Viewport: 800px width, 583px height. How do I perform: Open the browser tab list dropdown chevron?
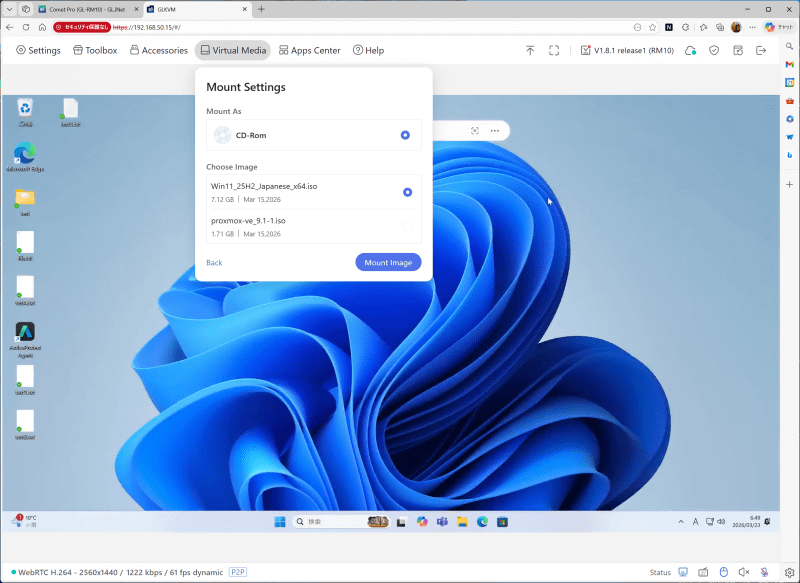pos(10,9)
